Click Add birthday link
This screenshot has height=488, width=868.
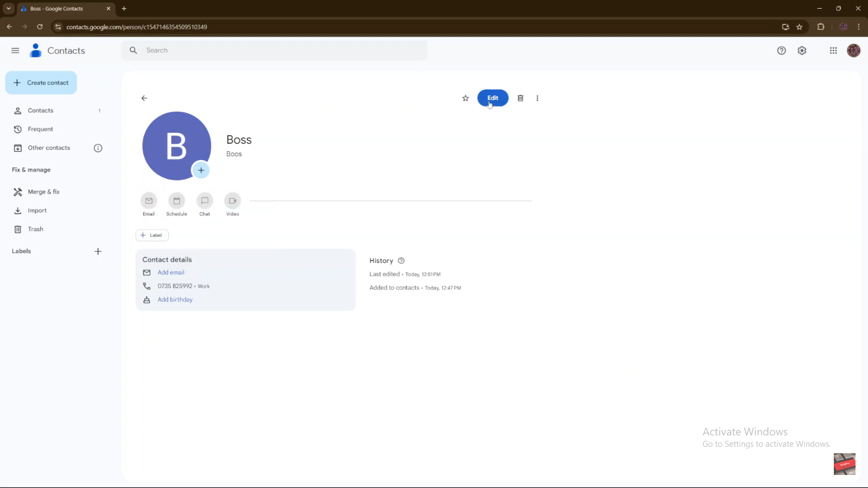coord(175,300)
